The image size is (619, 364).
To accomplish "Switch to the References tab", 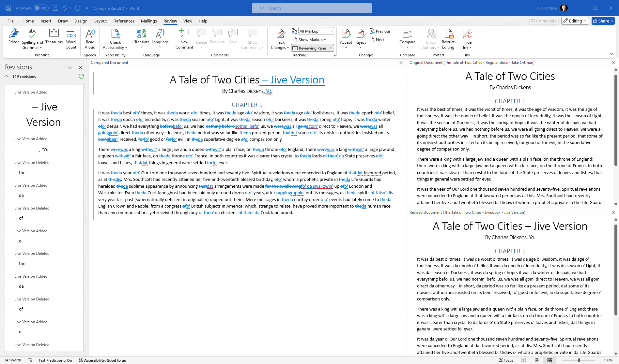I will point(124,21).
